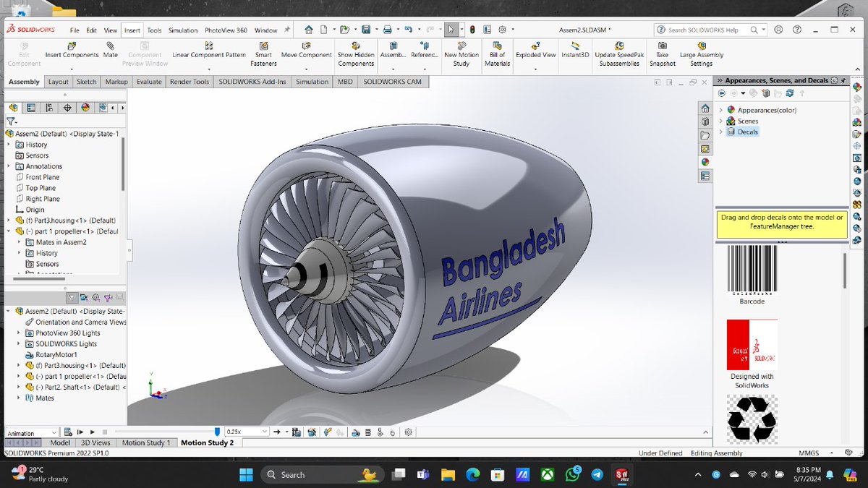Add a Motor in motion toolbar
This screenshot has width=868, height=488.
(356, 432)
